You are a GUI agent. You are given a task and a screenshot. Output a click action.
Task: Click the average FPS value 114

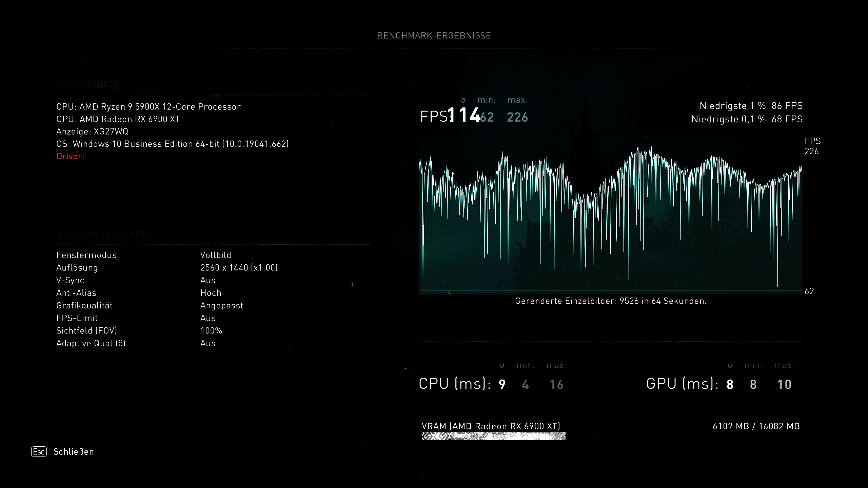pyautogui.click(x=463, y=115)
